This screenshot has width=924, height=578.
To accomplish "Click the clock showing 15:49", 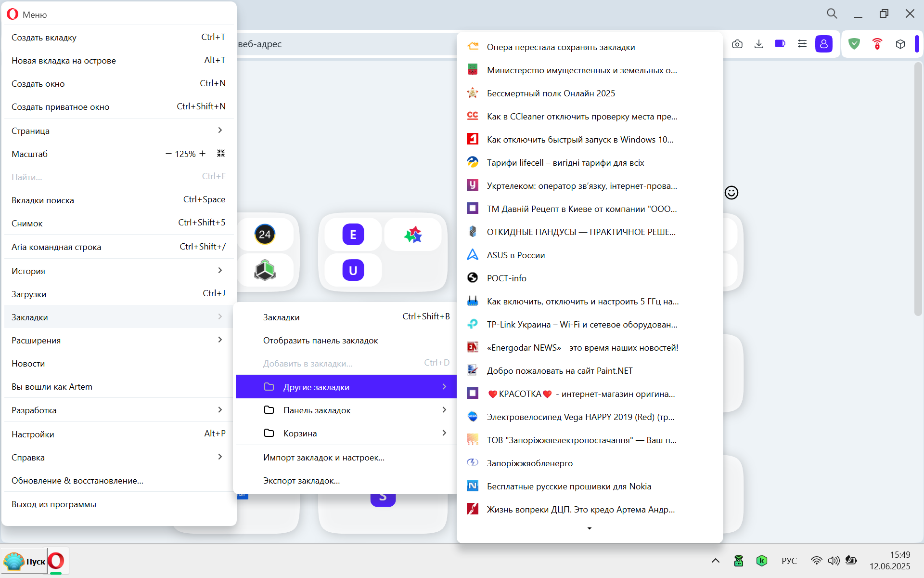I will click(899, 554).
